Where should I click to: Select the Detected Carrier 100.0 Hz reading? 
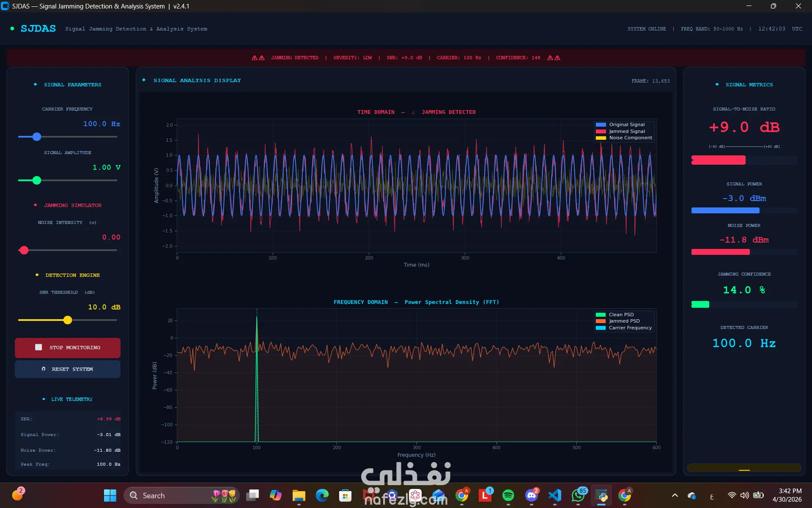tap(744, 343)
